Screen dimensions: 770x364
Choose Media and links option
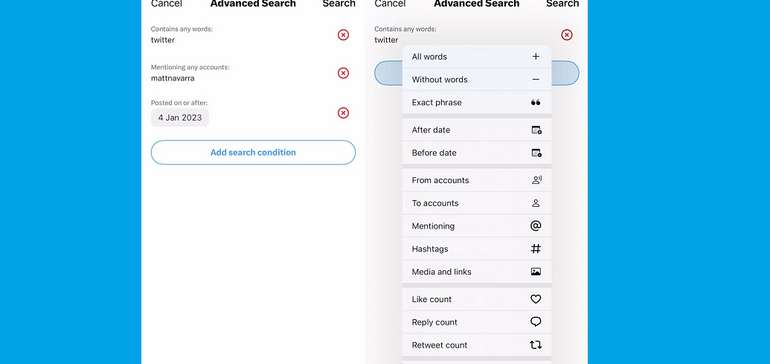(476, 272)
